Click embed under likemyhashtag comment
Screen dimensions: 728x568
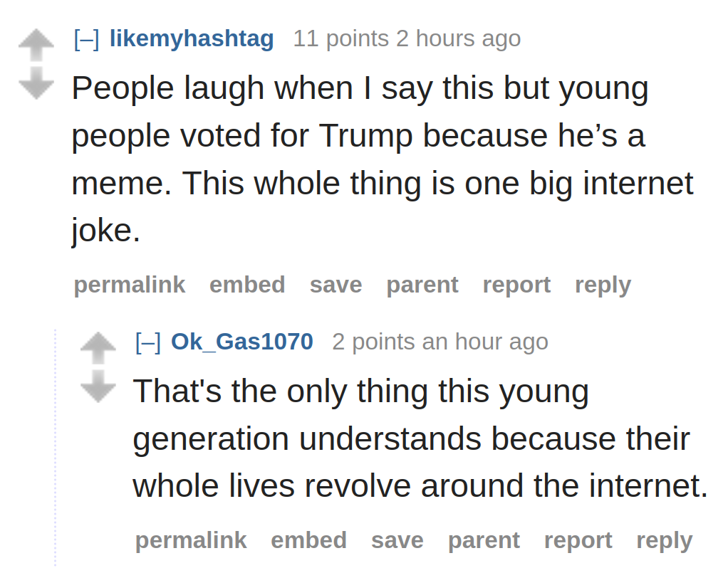click(x=247, y=285)
